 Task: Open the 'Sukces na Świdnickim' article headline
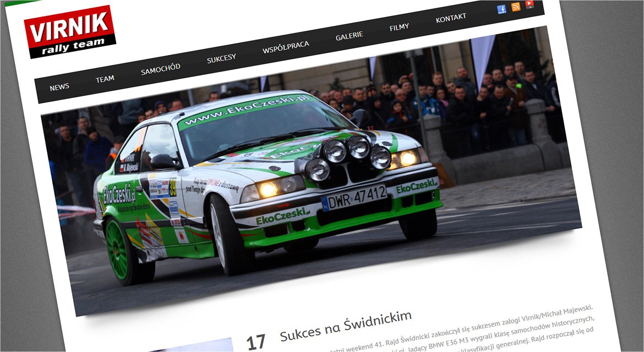[346, 326]
